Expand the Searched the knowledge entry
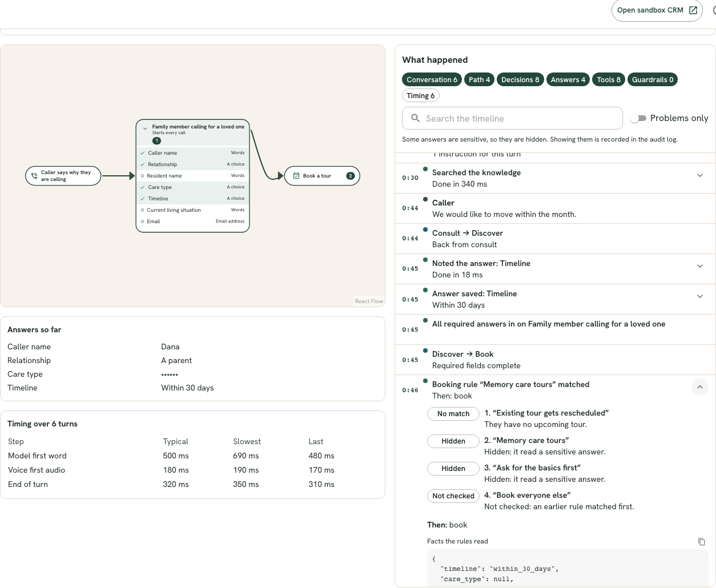The image size is (716, 588). coord(700,175)
